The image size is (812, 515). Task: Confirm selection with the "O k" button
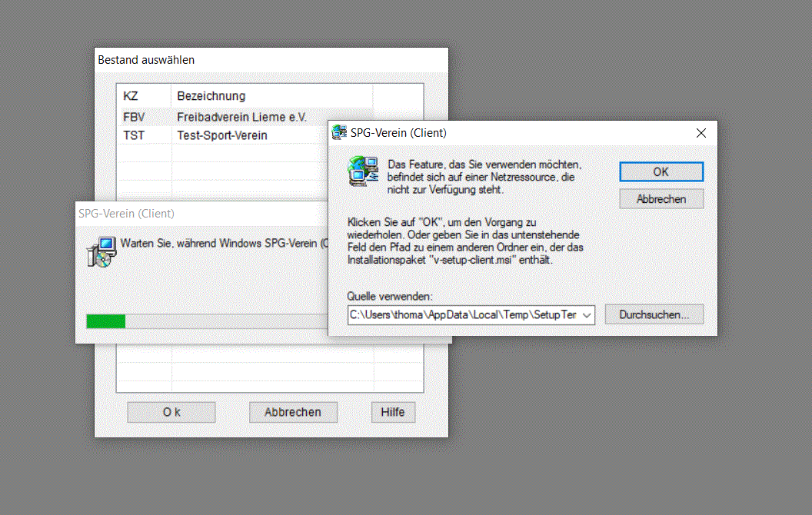(171, 412)
